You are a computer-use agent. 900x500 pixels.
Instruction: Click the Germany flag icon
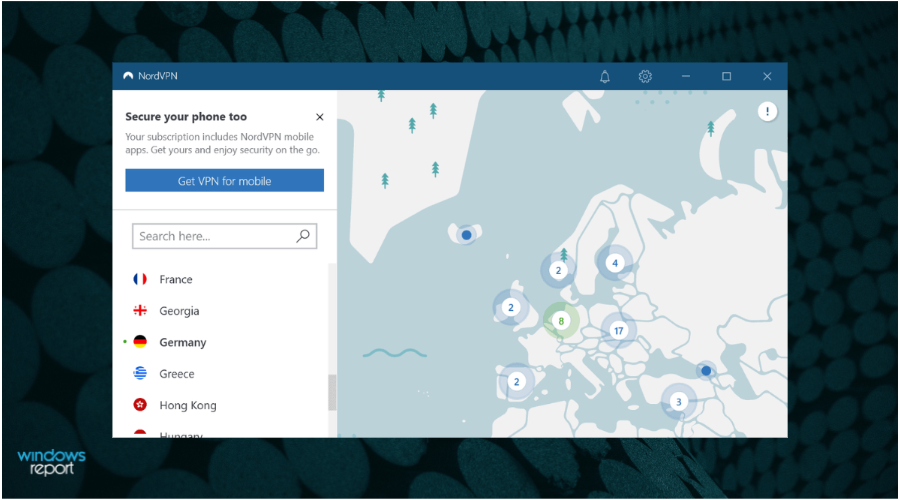(x=140, y=342)
